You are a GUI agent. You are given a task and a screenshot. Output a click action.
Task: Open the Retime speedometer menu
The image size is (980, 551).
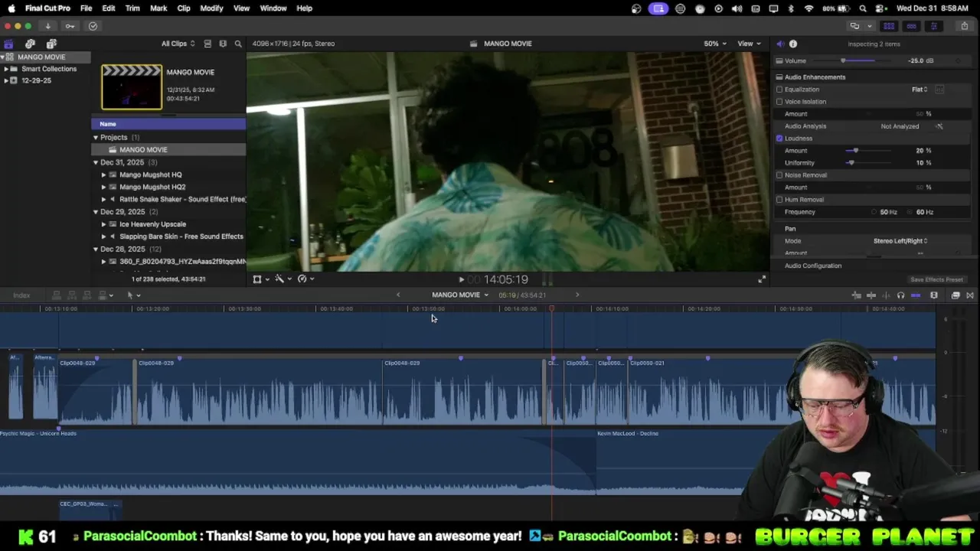pos(305,279)
